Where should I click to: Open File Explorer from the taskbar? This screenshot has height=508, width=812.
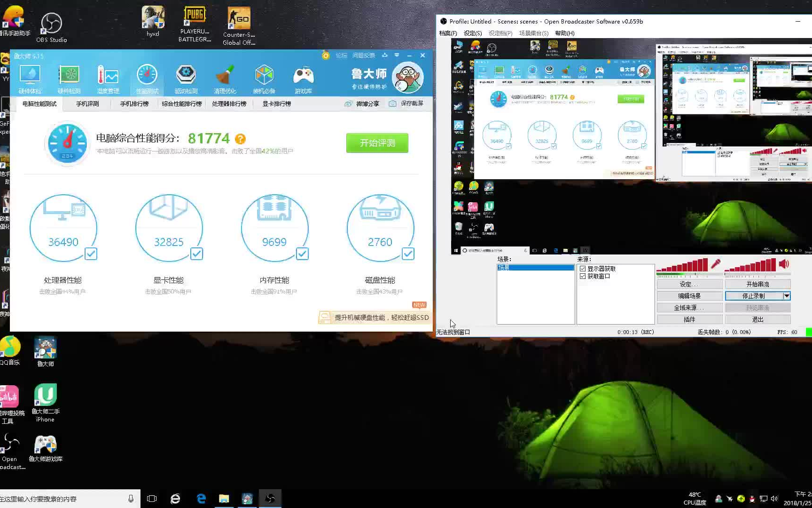pyautogui.click(x=224, y=499)
